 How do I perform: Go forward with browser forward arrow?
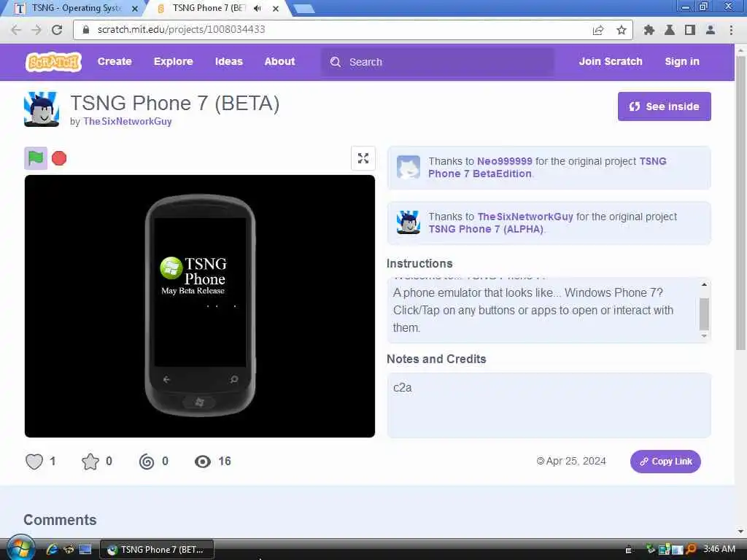click(36, 29)
